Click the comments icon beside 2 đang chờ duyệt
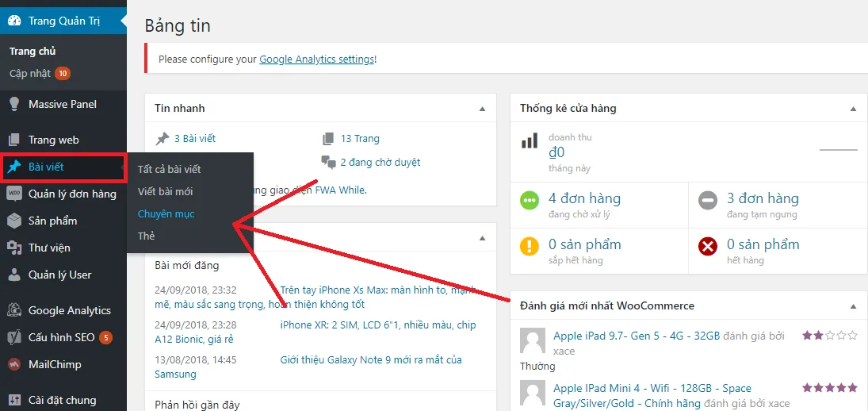Image resolution: width=868 pixels, height=411 pixels. (x=328, y=163)
